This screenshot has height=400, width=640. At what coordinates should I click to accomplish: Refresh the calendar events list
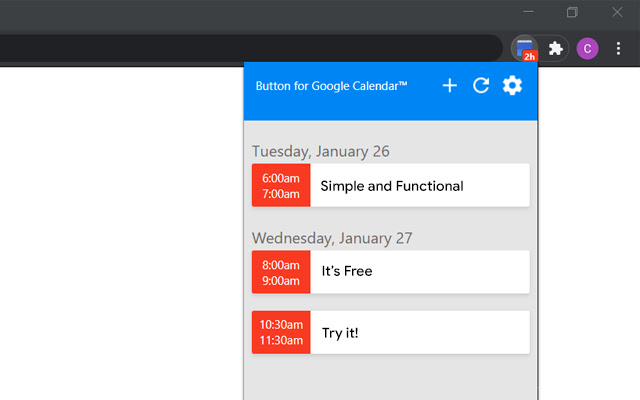pos(481,86)
